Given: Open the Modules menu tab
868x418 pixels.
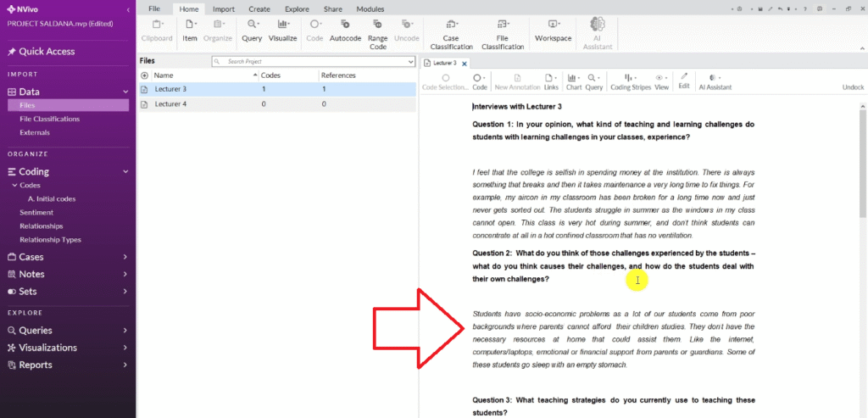Looking at the screenshot, I should coord(370,8).
